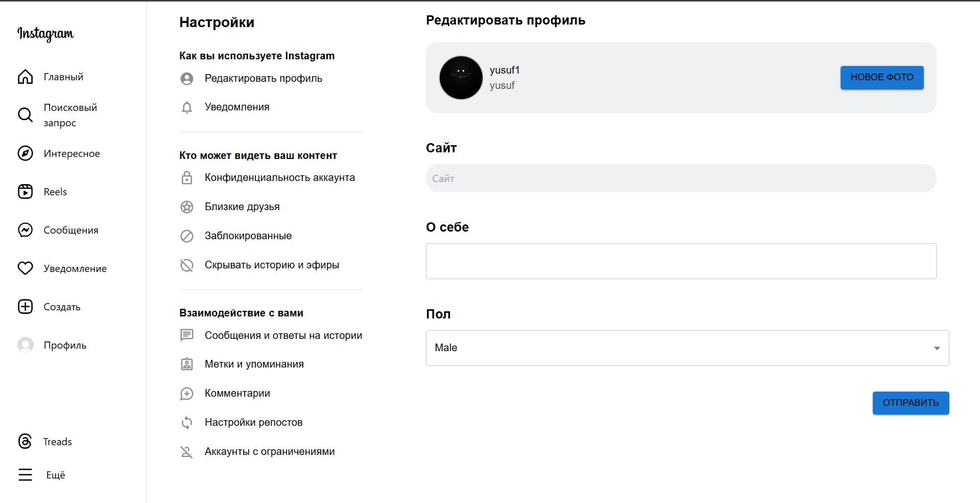Open the Пол gender dropdown showing Male
The image size is (980, 503).
(x=687, y=348)
